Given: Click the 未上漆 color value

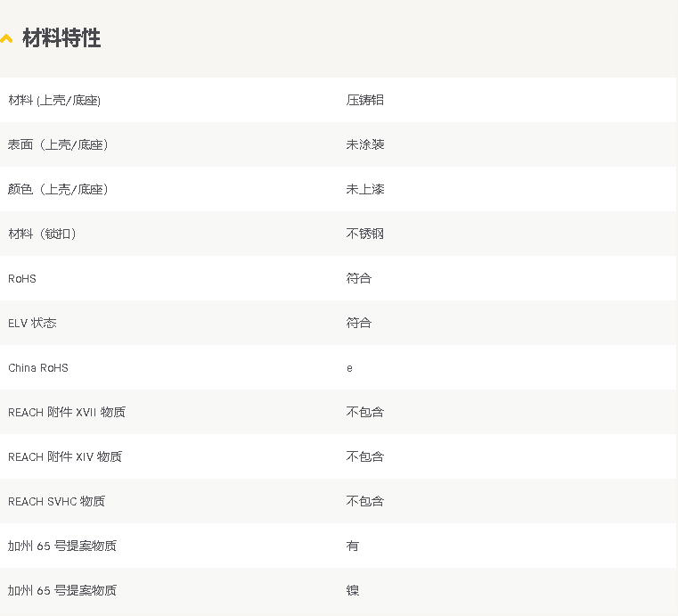Looking at the screenshot, I should tap(364, 189).
